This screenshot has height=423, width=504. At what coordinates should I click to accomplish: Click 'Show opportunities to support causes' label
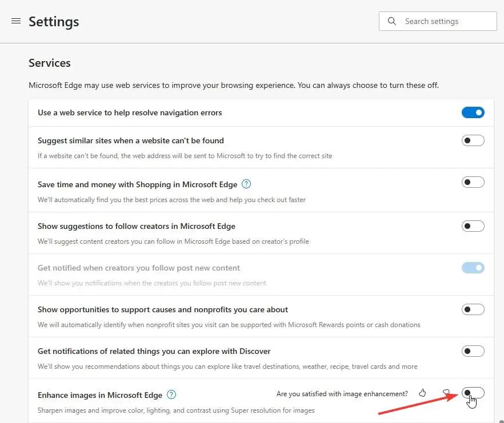[163, 309]
